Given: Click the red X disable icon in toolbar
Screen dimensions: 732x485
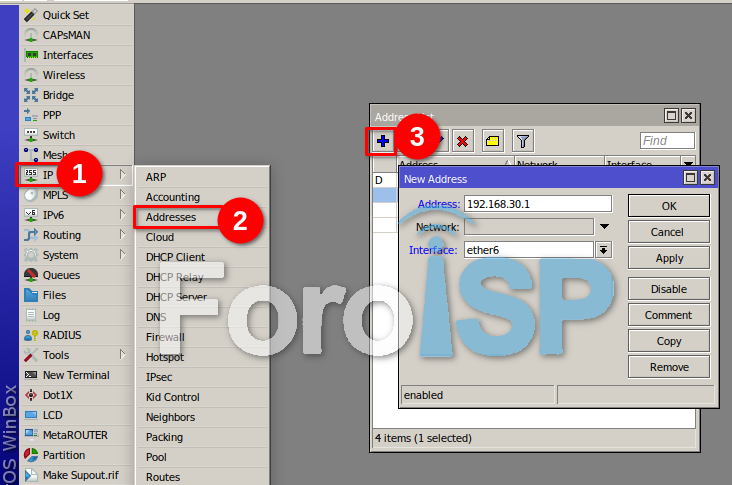Looking at the screenshot, I should pos(462,141).
